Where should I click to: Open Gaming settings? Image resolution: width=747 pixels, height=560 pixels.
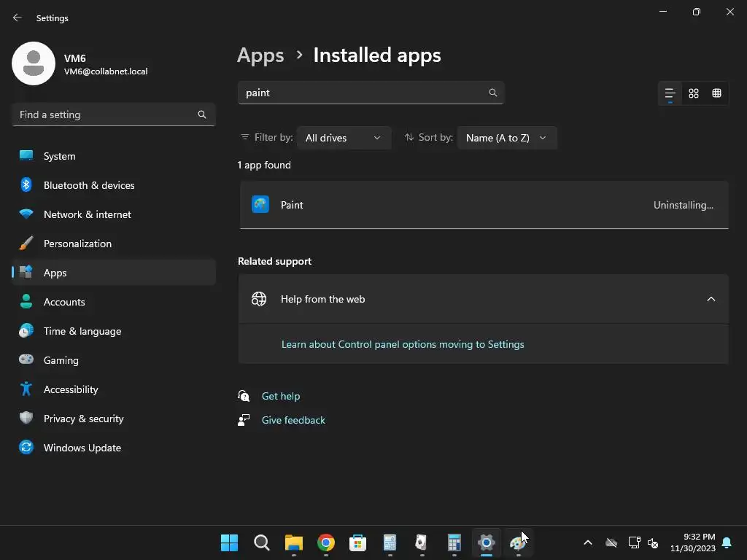(x=113, y=360)
